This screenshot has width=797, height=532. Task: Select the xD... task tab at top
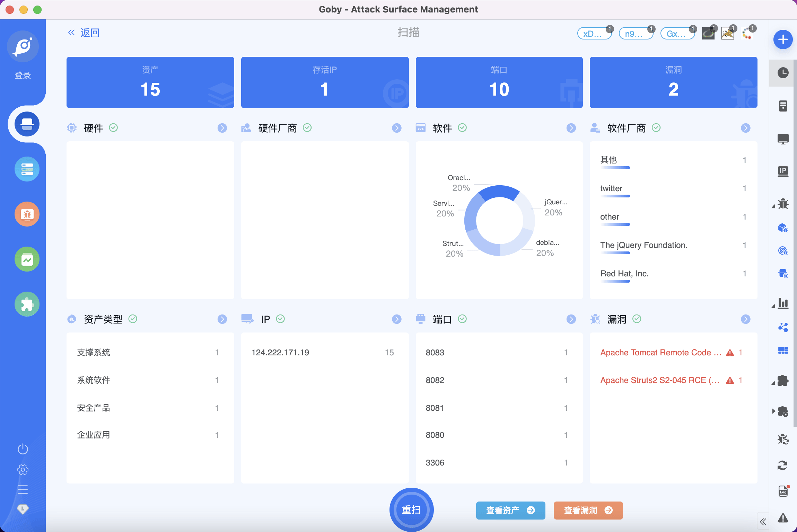point(593,34)
